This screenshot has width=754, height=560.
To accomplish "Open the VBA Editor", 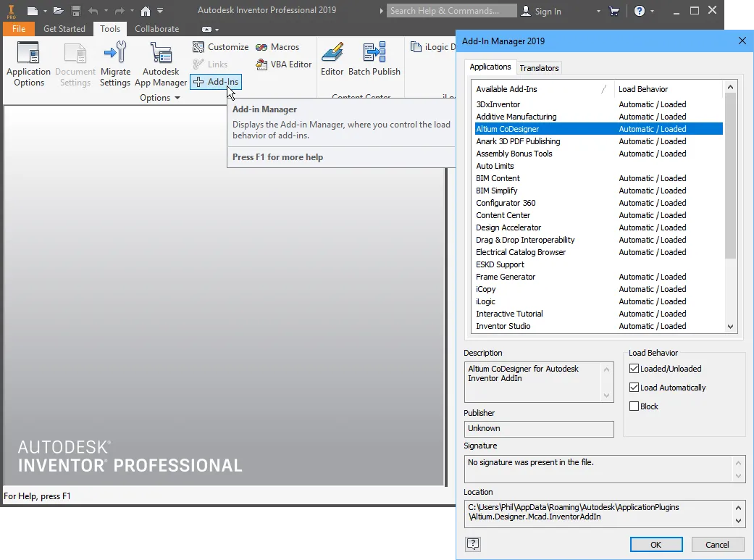I will pyautogui.click(x=284, y=64).
